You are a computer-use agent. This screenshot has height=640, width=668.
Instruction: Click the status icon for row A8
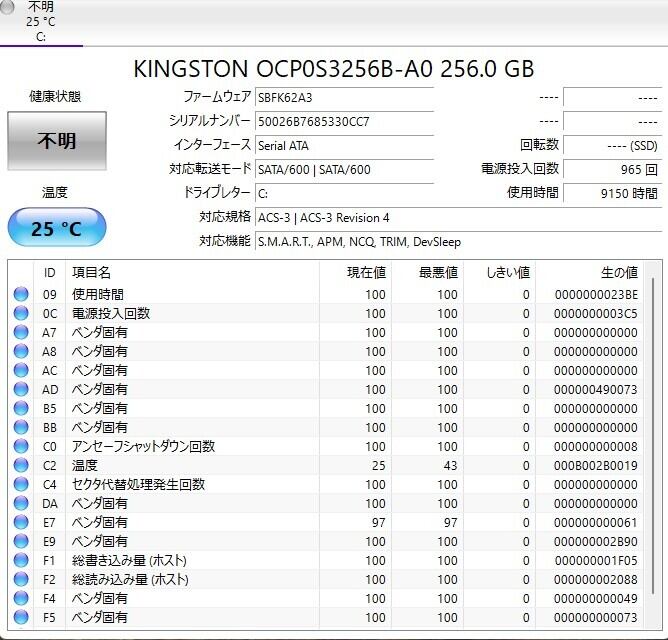(x=21, y=351)
